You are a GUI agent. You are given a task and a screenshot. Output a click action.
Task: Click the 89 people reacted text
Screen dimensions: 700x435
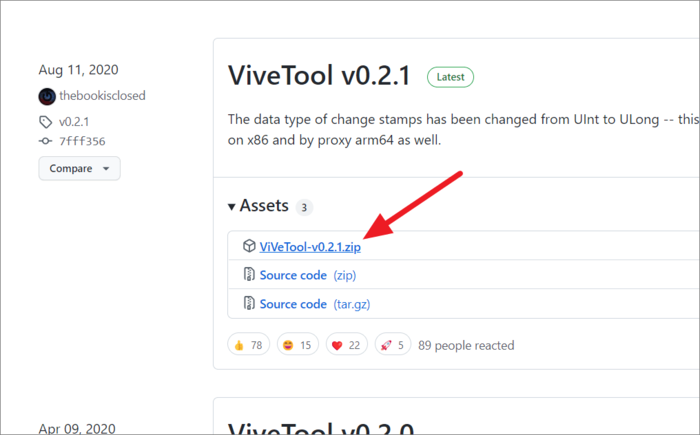point(466,345)
